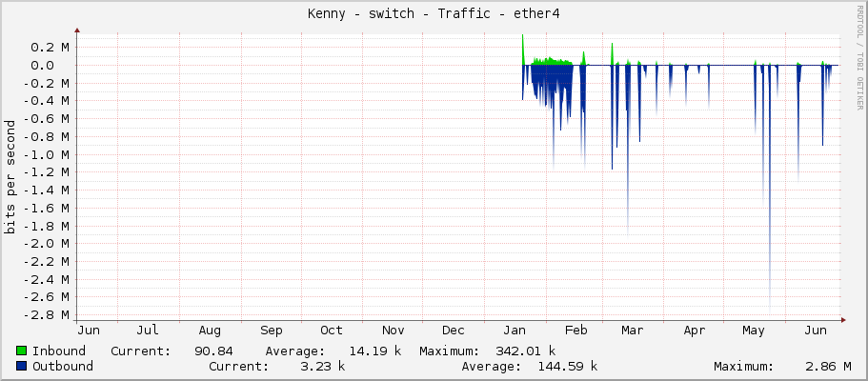Click the '-1.4 M' y-axis label
868x381 pixels.
click(x=47, y=190)
